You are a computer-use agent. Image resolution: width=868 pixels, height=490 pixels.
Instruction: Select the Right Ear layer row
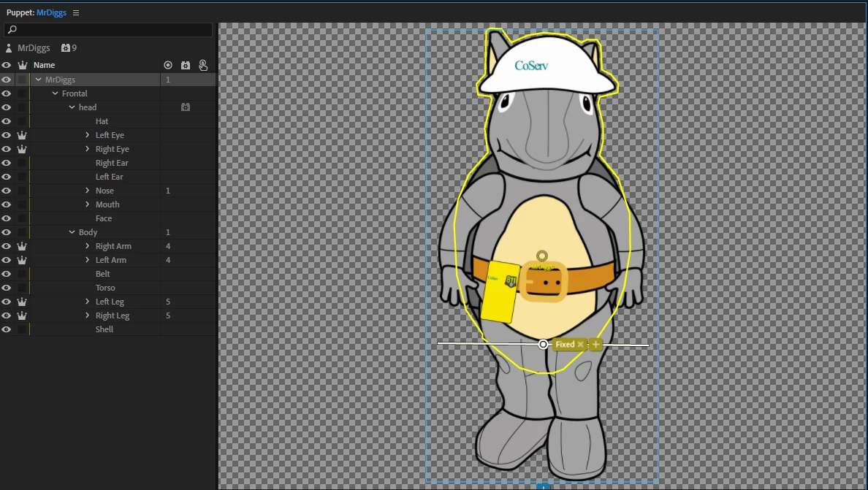108,163
